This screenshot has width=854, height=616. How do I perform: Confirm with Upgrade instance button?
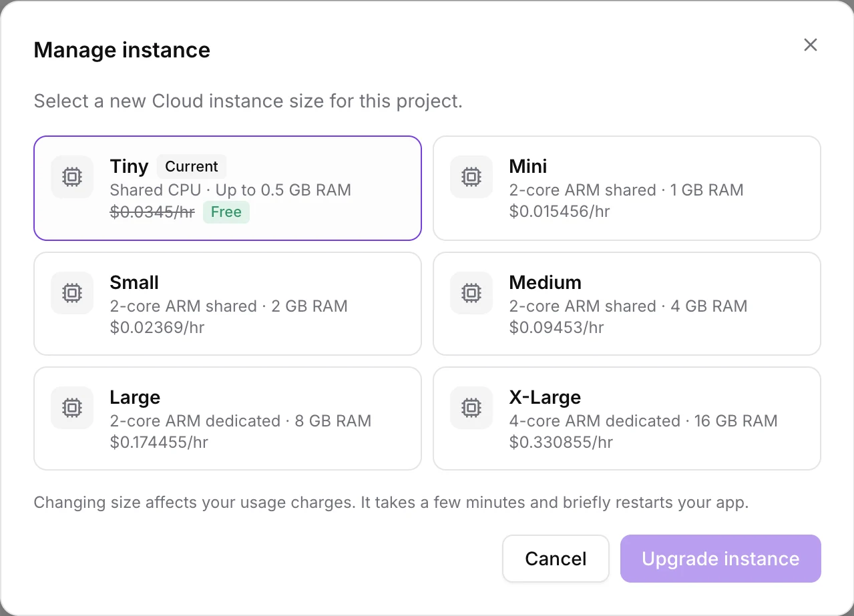click(x=720, y=559)
